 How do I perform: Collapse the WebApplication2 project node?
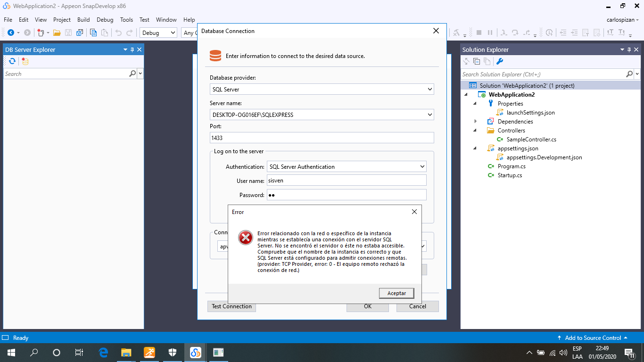point(467,94)
